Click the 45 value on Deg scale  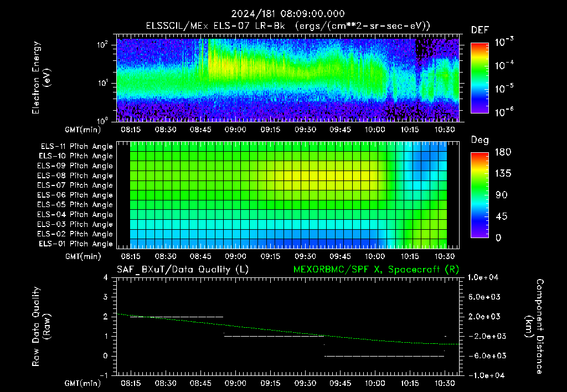pyautogui.click(x=502, y=216)
